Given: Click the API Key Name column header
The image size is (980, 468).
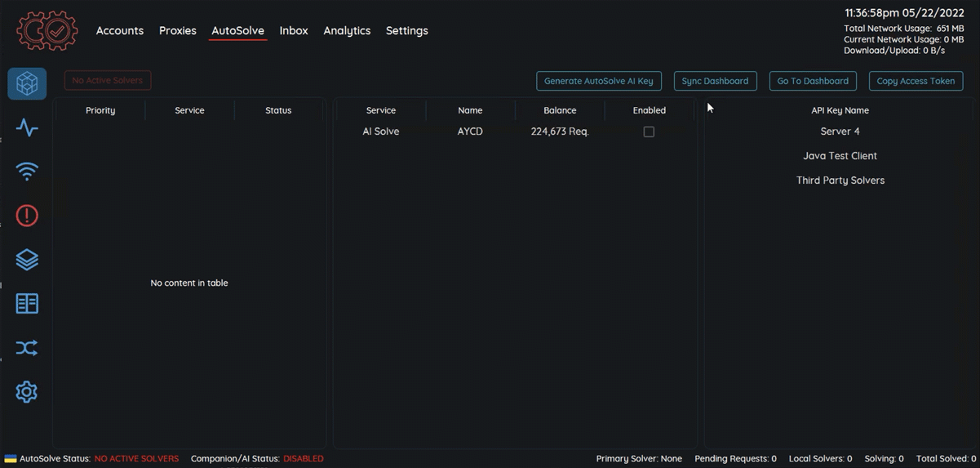Looking at the screenshot, I should (x=840, y=110).
